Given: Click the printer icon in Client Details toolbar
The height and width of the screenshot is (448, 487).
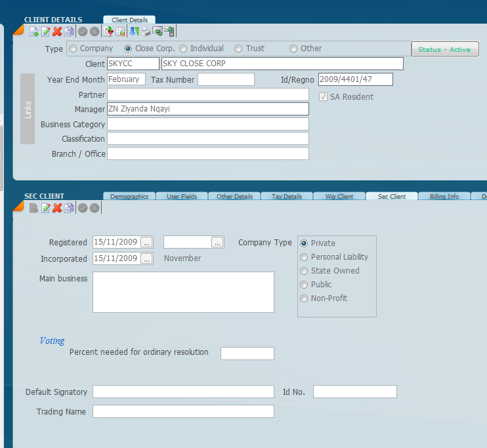Looking at the screenshot, I should click(x=146, y=31).
